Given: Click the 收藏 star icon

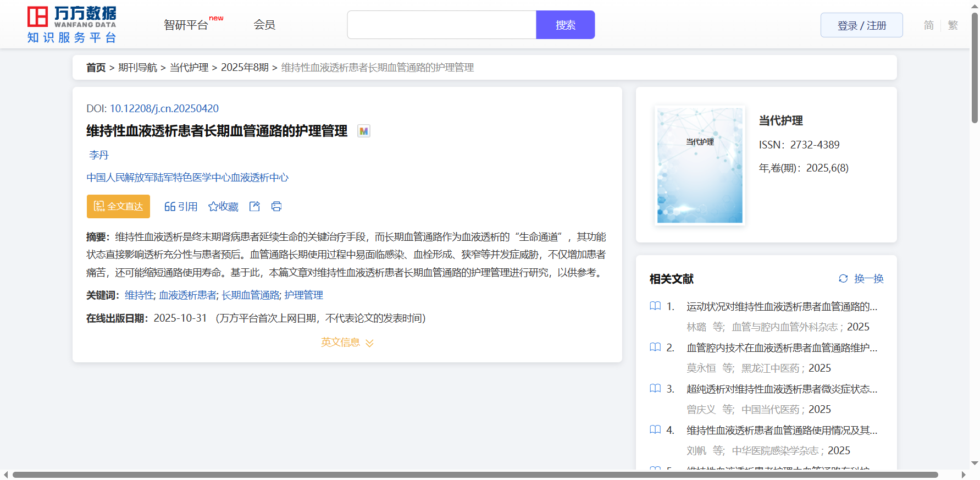Looking at the screenshot, I should (213, 207).
